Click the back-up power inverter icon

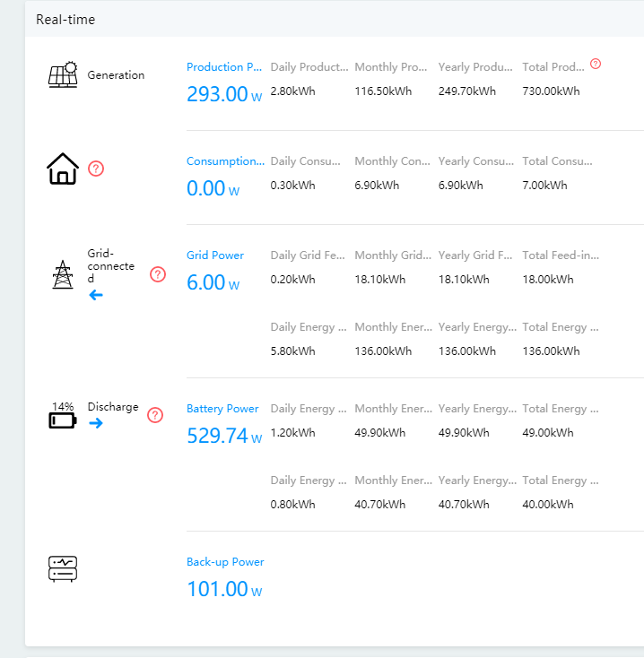tap(63, 569)
